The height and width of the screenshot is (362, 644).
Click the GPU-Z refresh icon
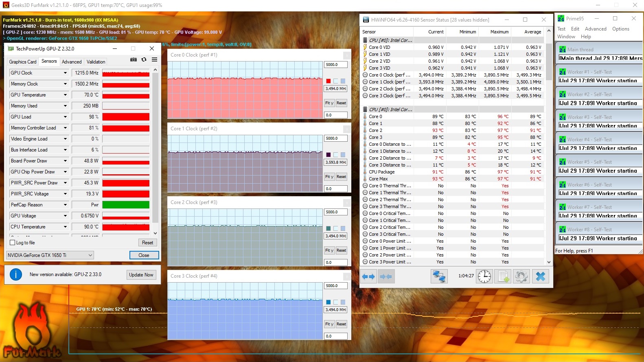click(144, 59)
